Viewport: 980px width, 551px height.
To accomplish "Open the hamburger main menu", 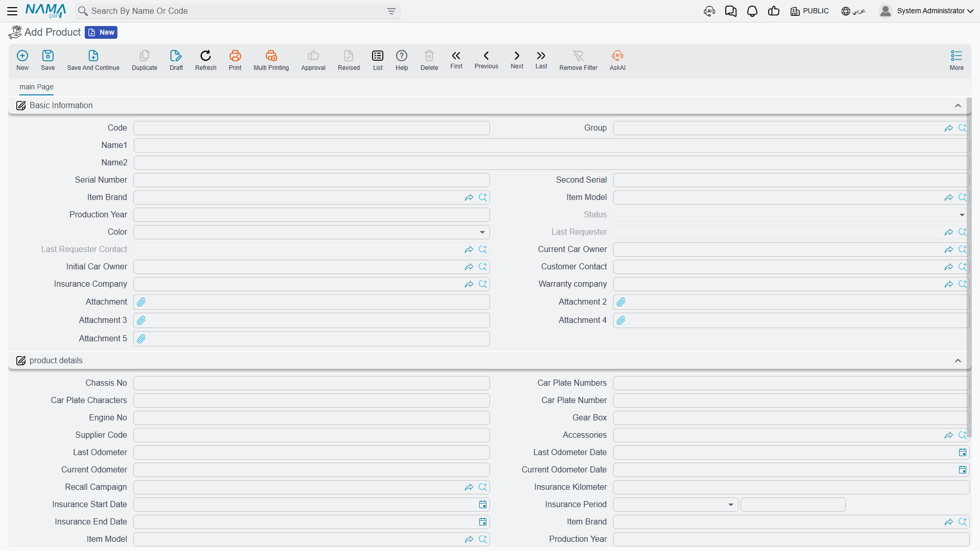I will tap(12, 11).
